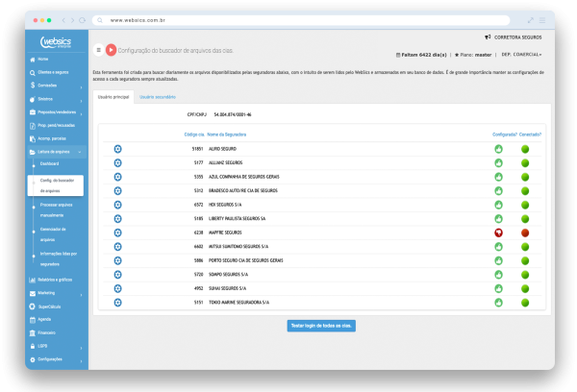
Task: Switch to Usuário secundário tab
Action: click(157, 97)
